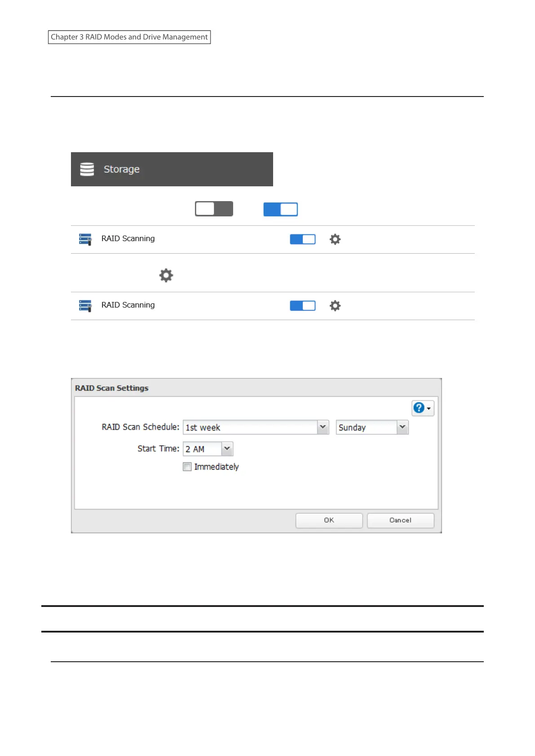Screen dimensions: 535x756
Task: Click lower RAID Scanning server icon
Action: point(85,306)
